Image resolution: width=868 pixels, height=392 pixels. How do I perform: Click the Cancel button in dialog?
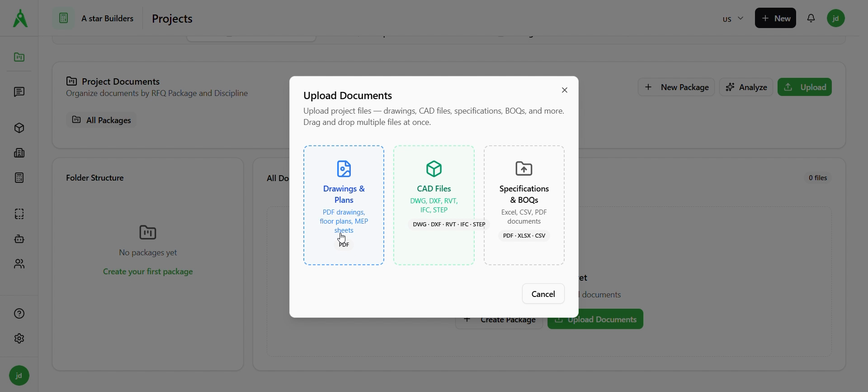point(543,294)
